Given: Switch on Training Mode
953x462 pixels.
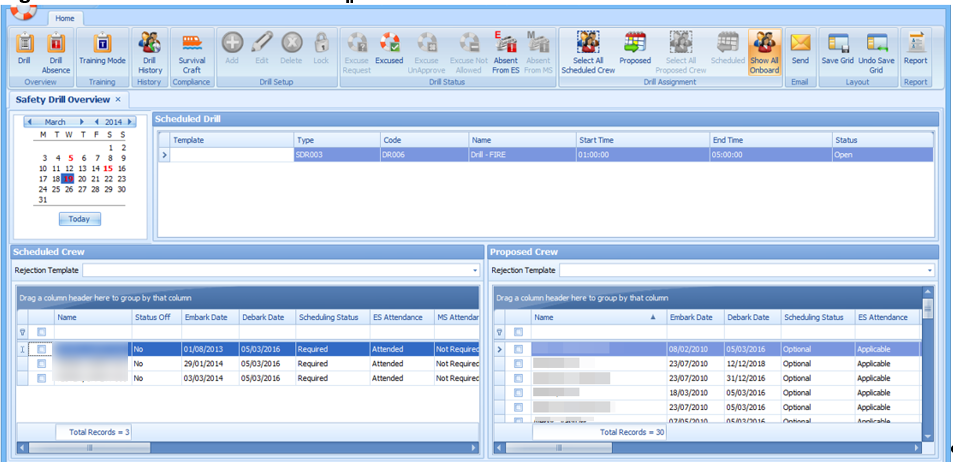Looking at the screenshot, I should (102, 49).
